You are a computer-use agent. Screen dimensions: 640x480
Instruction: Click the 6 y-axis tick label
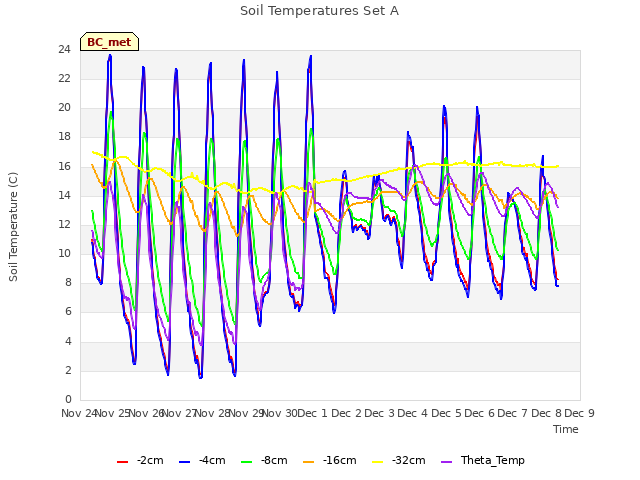point(68,312)
